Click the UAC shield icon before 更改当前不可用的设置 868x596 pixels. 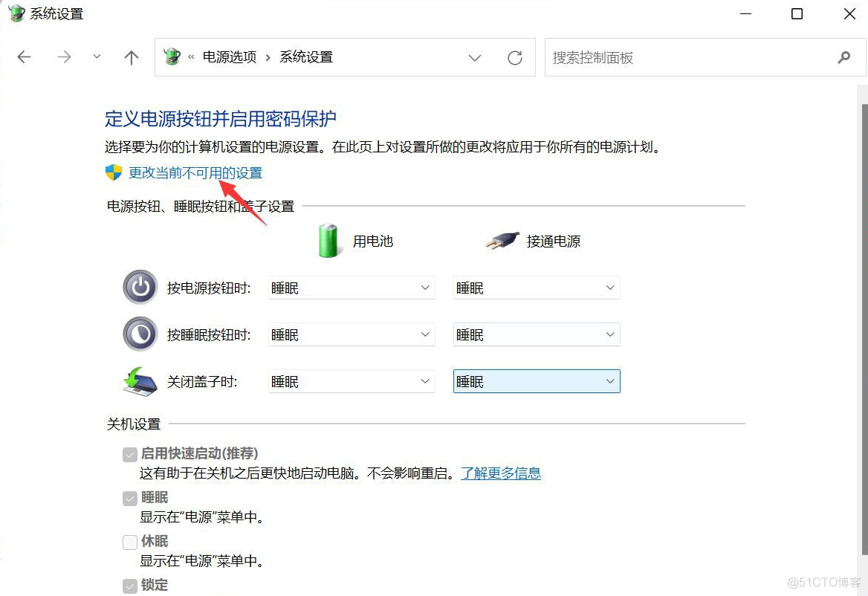[x=112, y=172]
